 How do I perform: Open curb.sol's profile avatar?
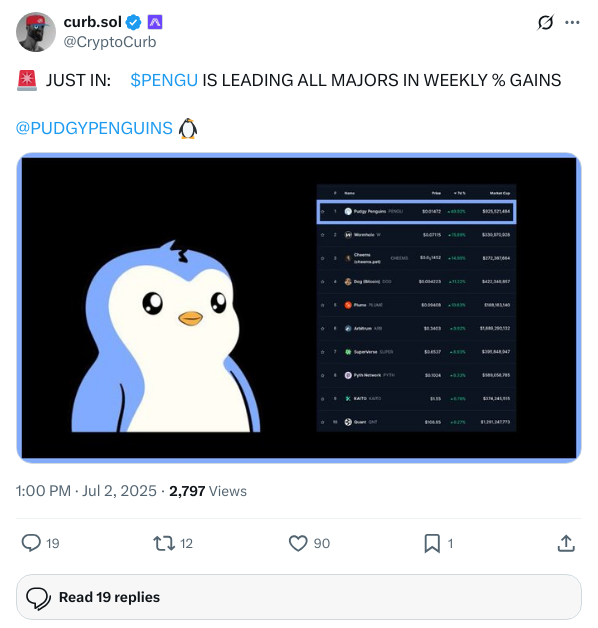point(36,32)
